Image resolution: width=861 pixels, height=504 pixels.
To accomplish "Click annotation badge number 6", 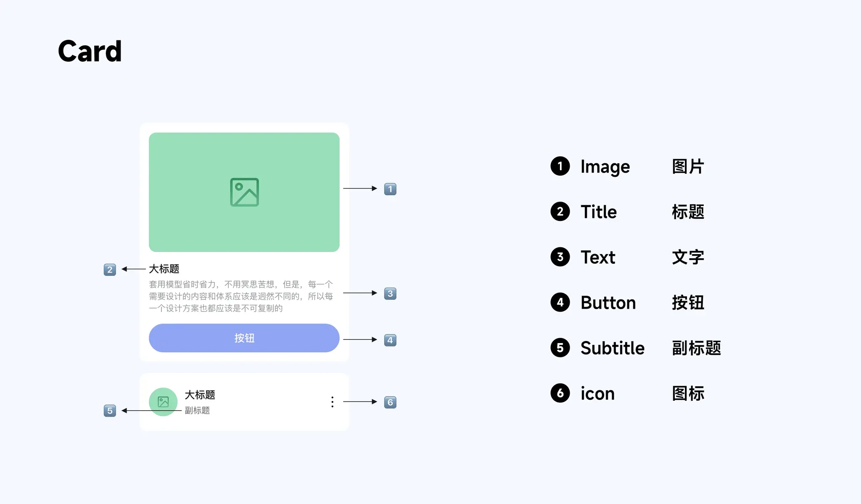I will coord(390,402).
